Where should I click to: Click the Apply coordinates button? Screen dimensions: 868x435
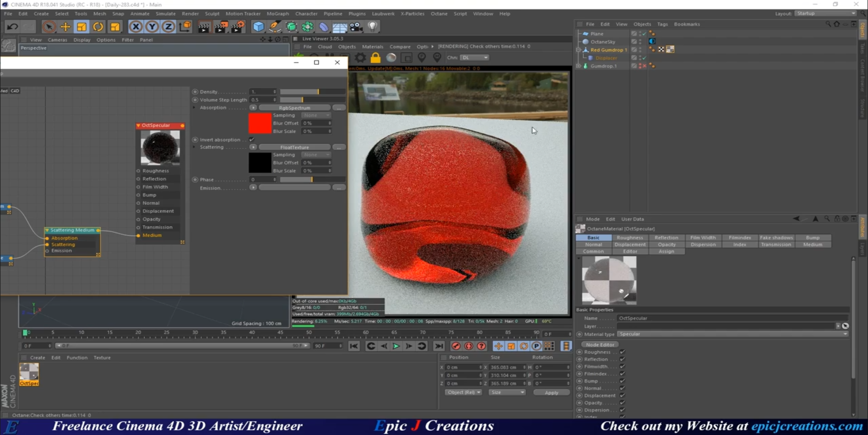tap(551, 393)
